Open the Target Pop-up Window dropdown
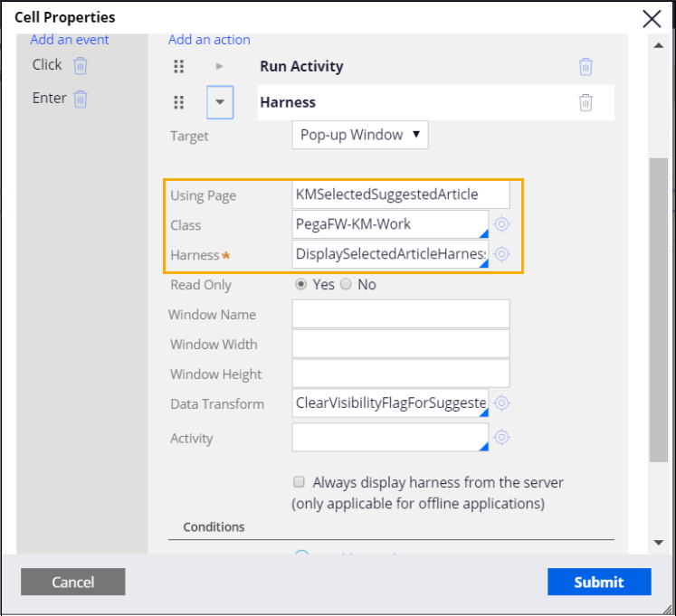The width and height of the screenshot is (676, 616). pos(359,135)
